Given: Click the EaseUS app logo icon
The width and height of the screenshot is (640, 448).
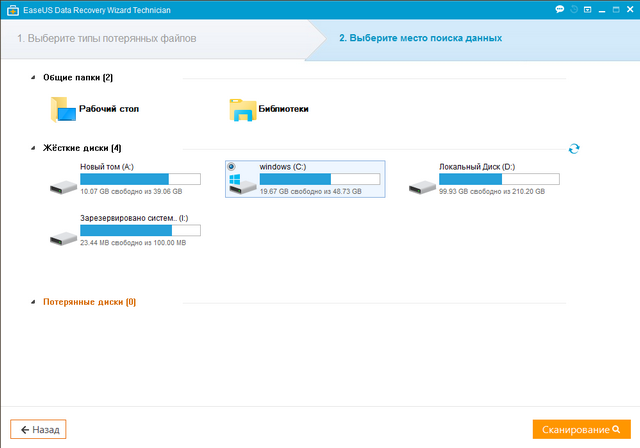Looking at the screenshot, I should (13, 10).
